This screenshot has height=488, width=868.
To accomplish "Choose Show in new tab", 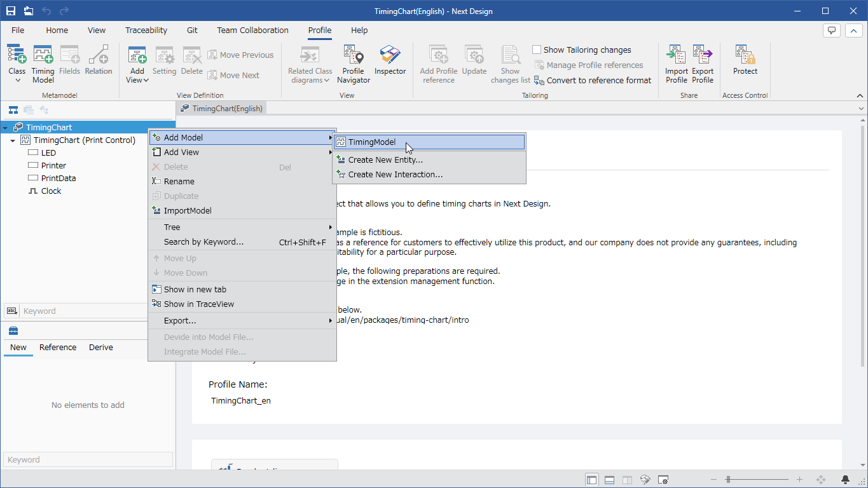I will (242, 289).
